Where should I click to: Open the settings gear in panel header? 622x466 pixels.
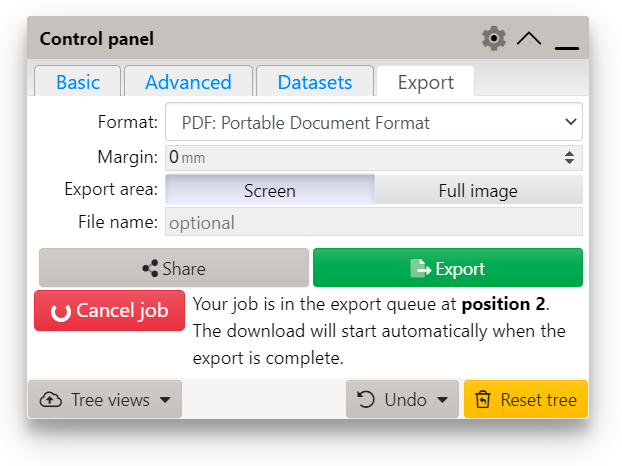coord(493,39)
